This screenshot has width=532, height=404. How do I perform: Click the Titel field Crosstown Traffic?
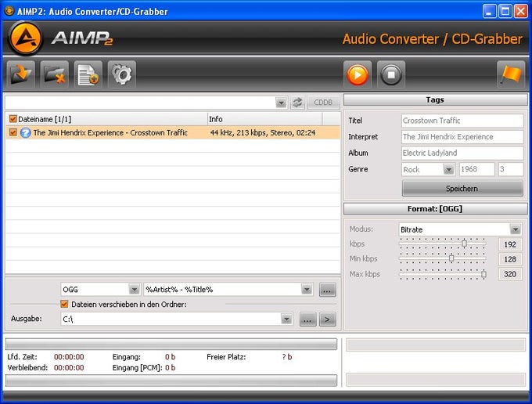pos(462,121)
